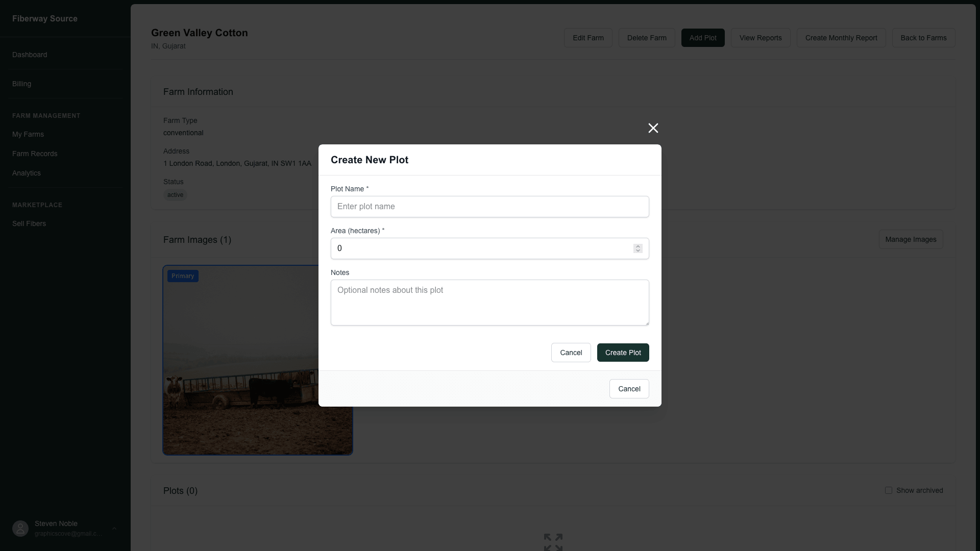Viewport: 980px width, 551px height.
Task: Open Billing in the sidebar
Action: [21, 84]
